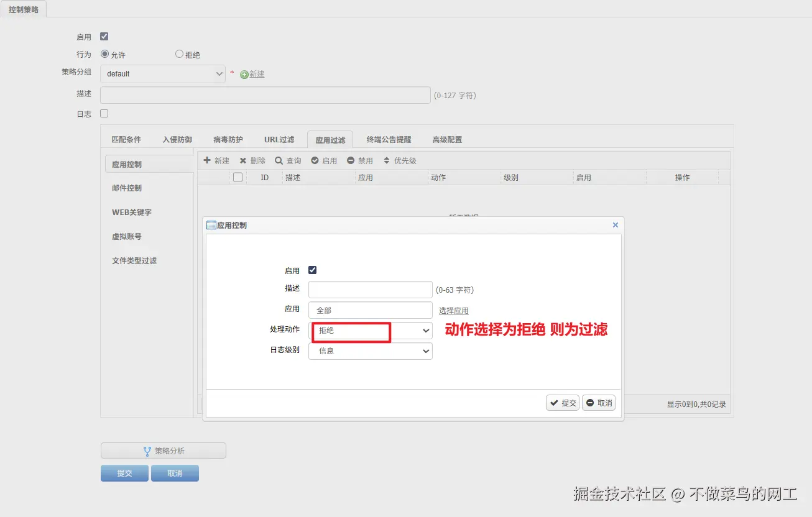Click the 描述 column header in table
The image size is (812, 517).
pyautogui.click(x=318, y=178)
